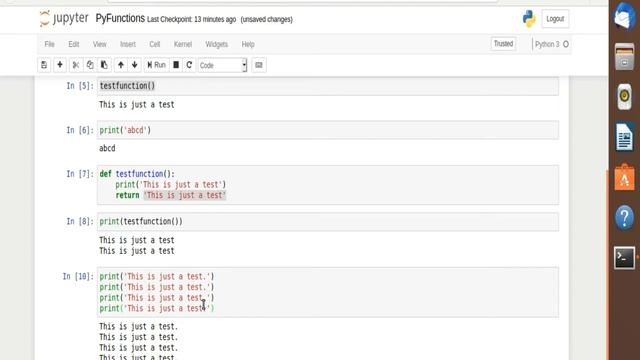Click into cell In [7] def testfunction

pos(328,184)
